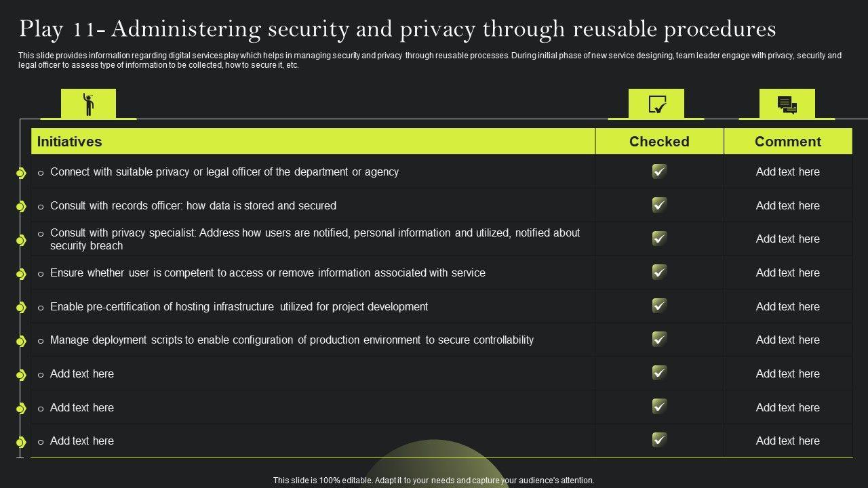Toggle the checkbox for consulting records officer
This screenshot has width=868, height=488.
coord(659,205)
